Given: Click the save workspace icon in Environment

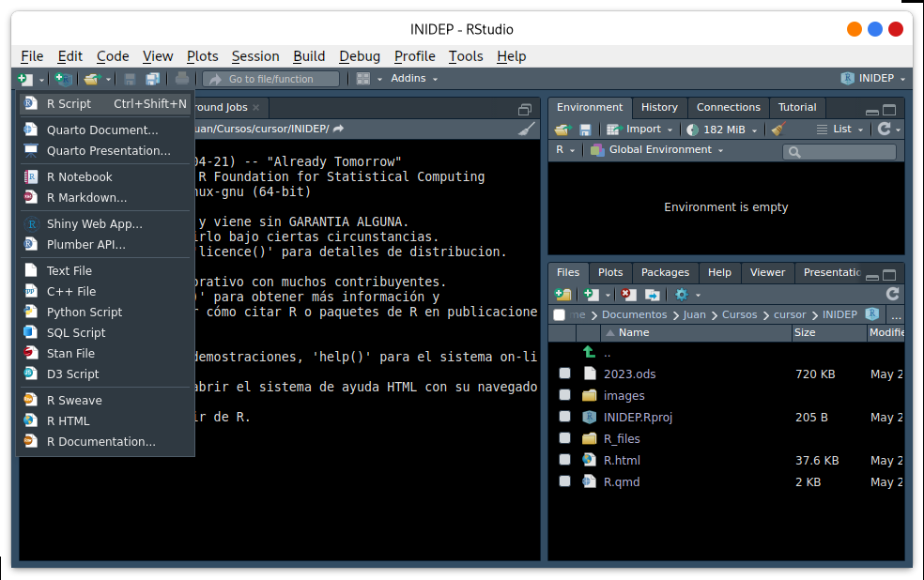Looking at the screenshot, I should click(585, 130).
